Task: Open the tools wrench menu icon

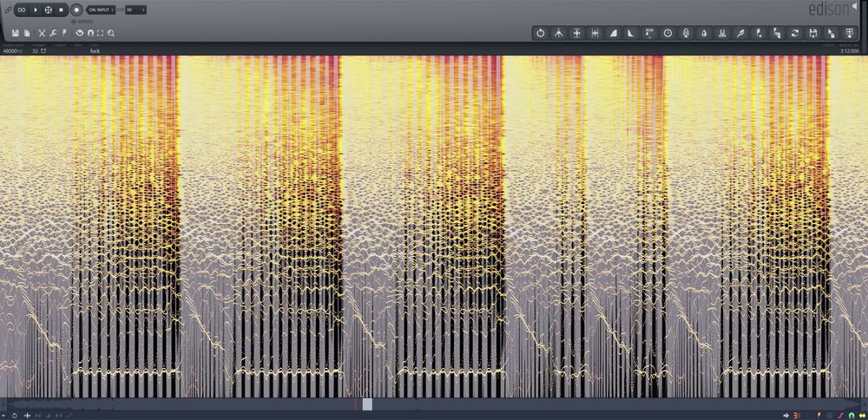Action: [53, 33]
